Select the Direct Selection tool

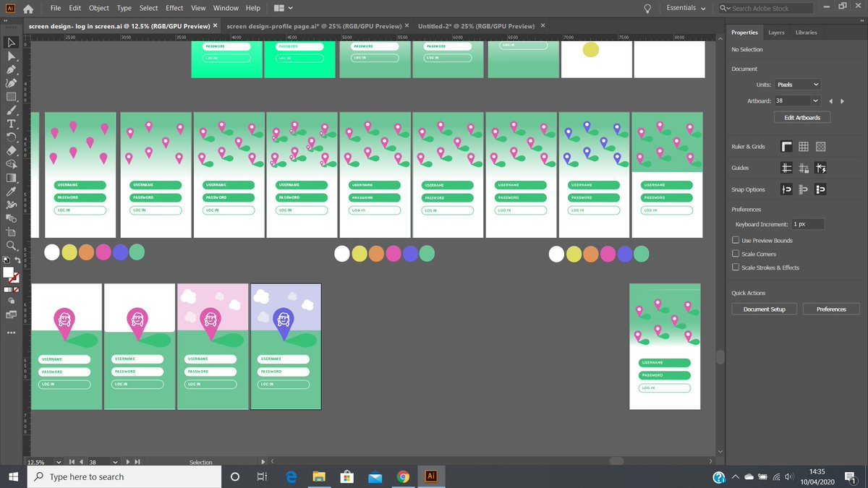12,56
